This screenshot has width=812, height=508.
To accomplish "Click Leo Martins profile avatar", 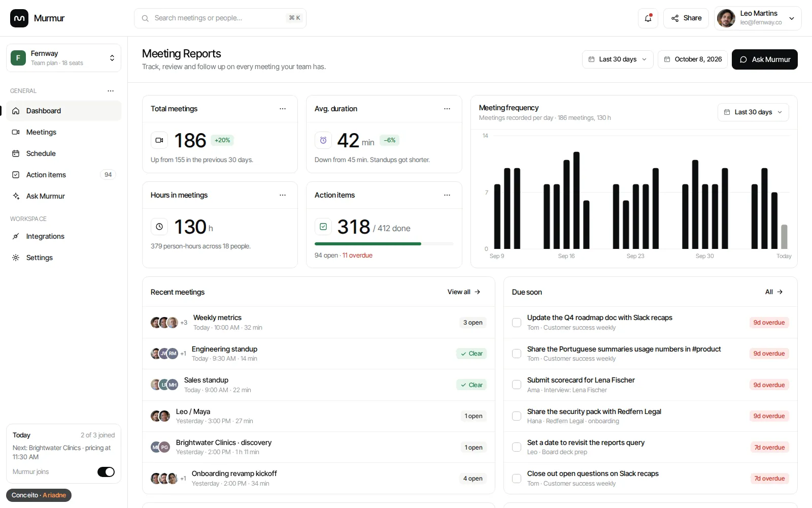I will [726, 18].
